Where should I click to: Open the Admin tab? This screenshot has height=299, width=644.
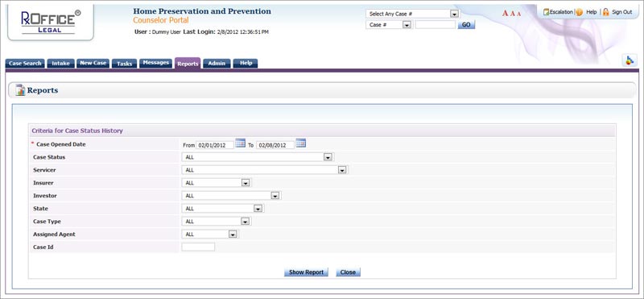pyautogui.click(x=217, y=64)
